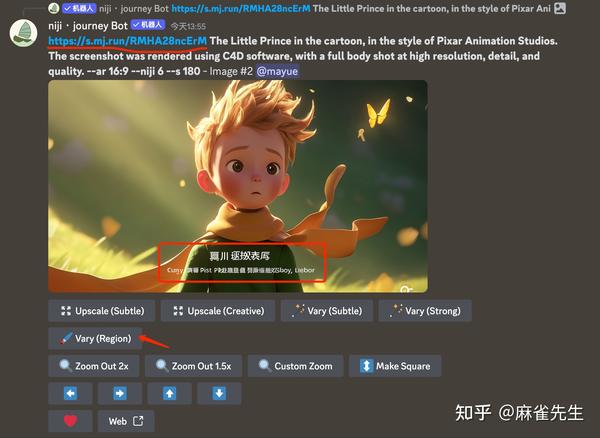Screen dimensions: 600x438
Task: Click the Make Square button
Action: [x=395, y=366]
